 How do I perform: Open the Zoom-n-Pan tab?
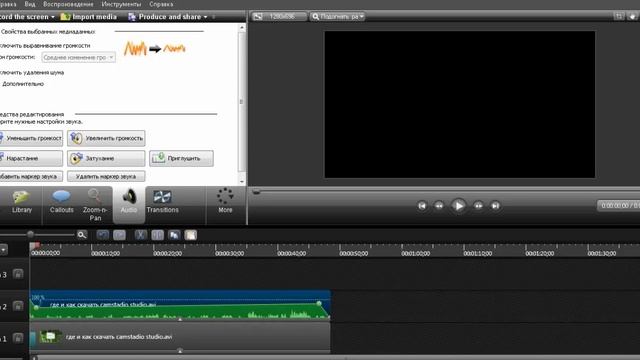(x=95, y=204)
